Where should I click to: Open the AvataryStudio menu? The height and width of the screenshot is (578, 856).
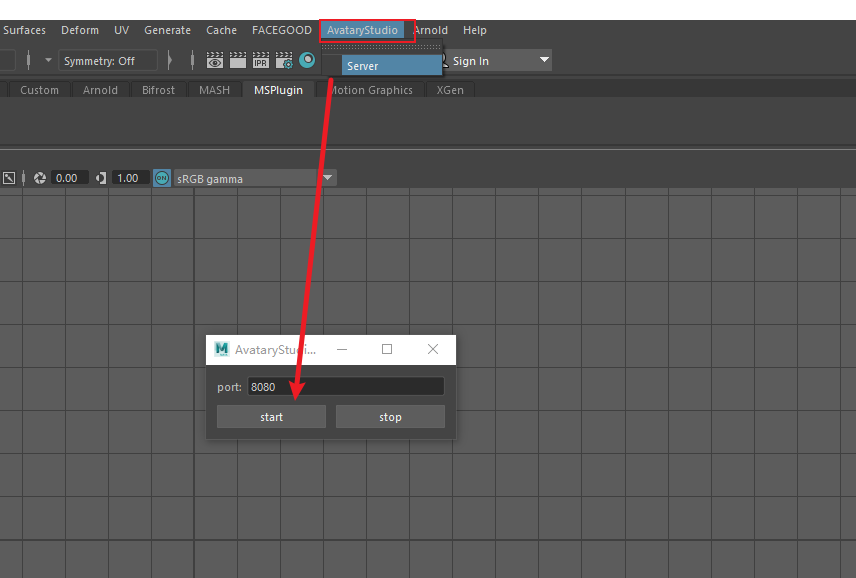(362, 31)
